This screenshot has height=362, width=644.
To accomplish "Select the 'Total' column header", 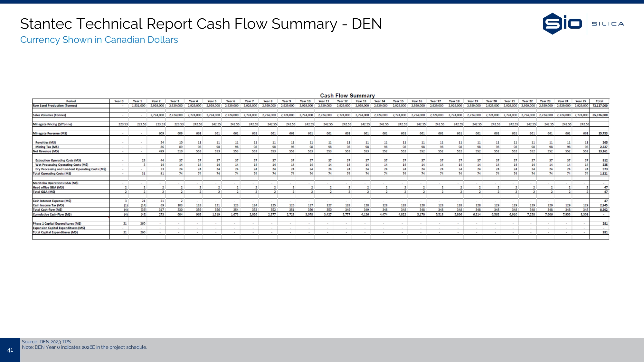I will pos(600,101).
